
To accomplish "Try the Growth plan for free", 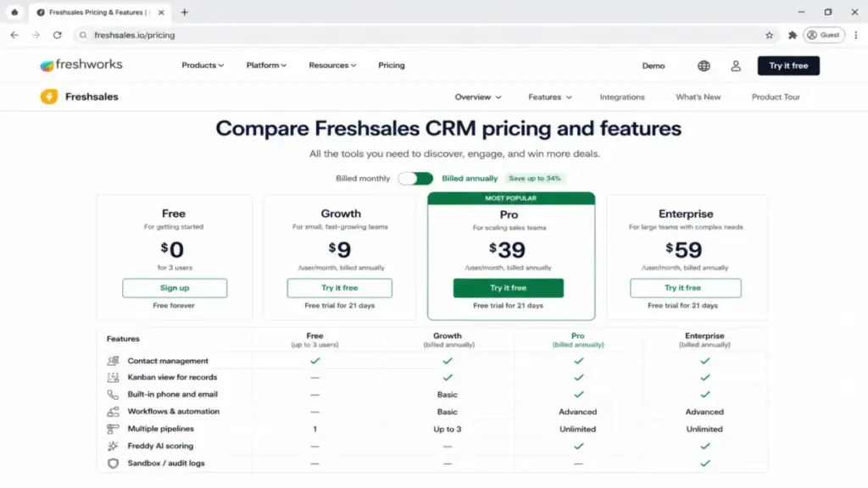I will coord(339,288).
